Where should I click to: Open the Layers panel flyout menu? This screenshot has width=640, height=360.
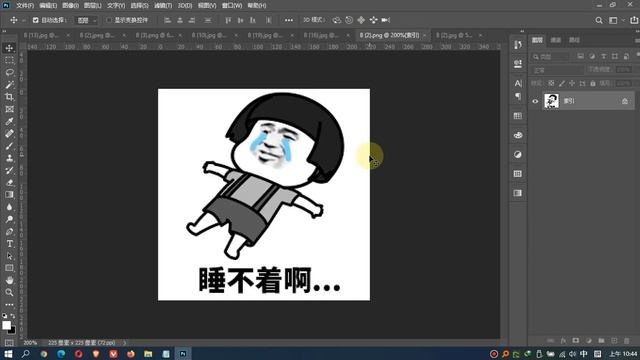pos(637,40)
